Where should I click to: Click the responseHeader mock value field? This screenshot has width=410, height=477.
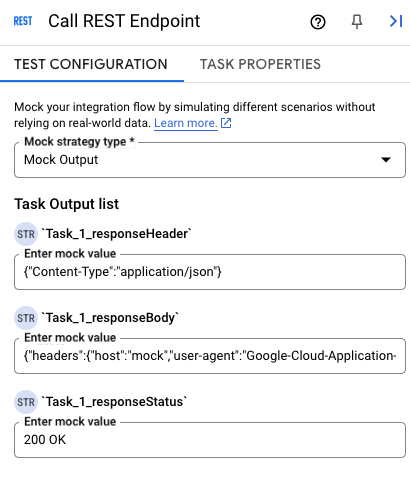coord(210,272)
